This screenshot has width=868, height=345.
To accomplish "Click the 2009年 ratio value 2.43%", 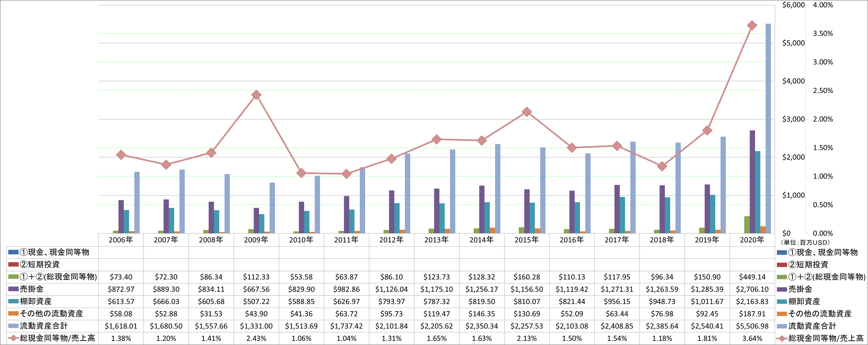I will click(256, 338).
